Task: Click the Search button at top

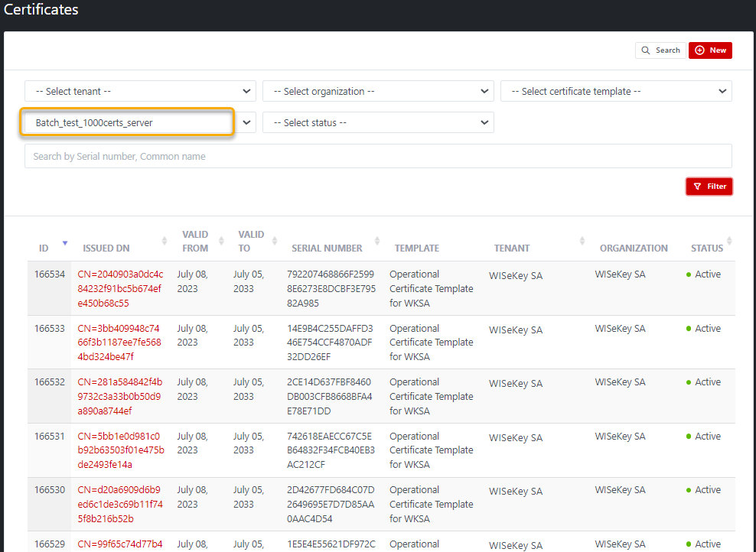Action: (660, 50)
